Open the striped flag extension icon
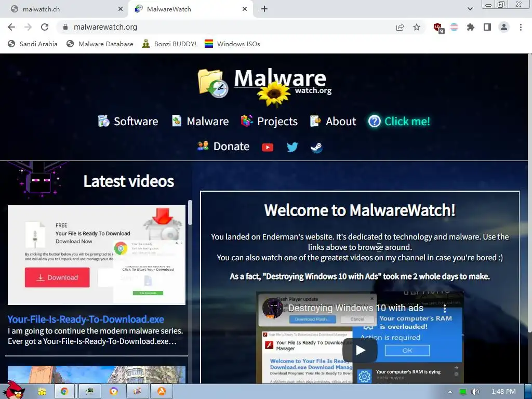The height and width of the screenshot is (399, 532). coord(454,27)
